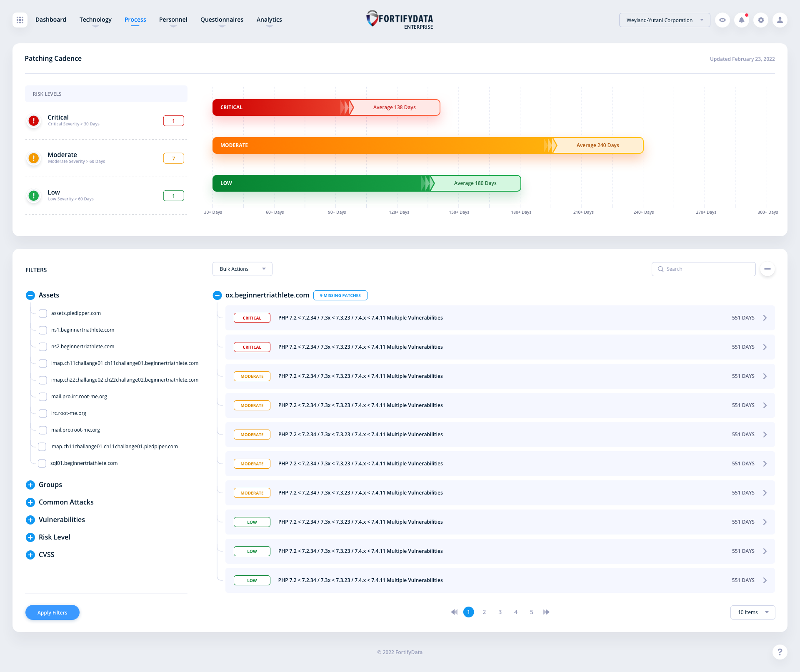Click the eye view icon in header

coord(722,20)
